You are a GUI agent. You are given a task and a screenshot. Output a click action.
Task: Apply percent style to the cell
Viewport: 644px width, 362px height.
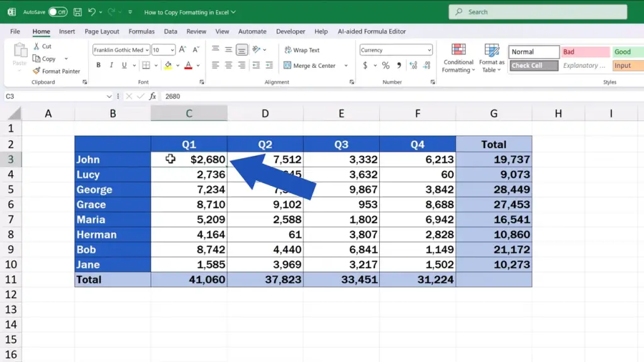(x=386, y=66)
